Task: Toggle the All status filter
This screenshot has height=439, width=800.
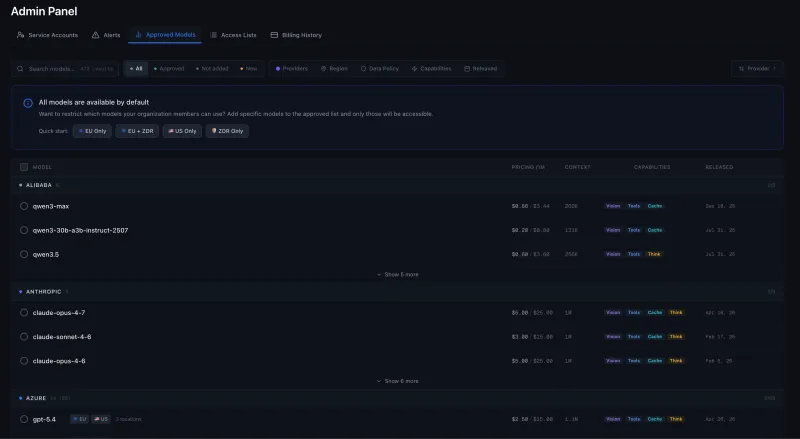Action: [x=136, y=68]
